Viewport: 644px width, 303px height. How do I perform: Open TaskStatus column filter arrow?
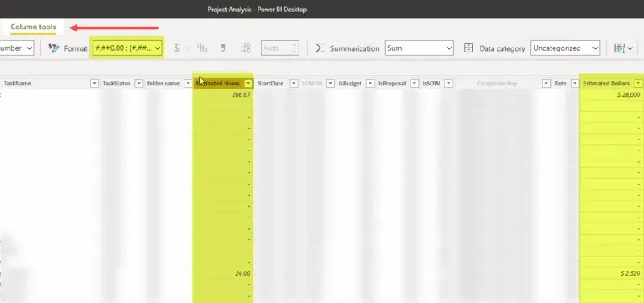pyautogui.click(x=138, y=84)
